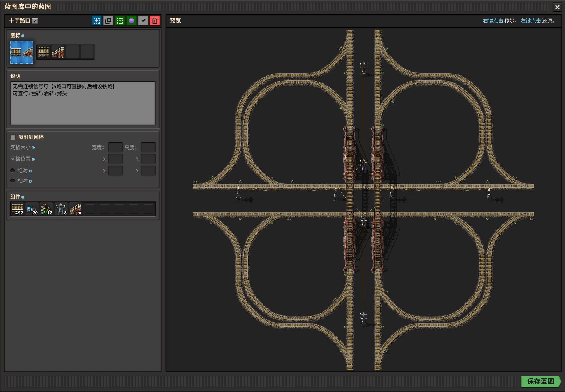The width and height of the screenshot is (565, 392).
Task: Open the info tooltip next to 图标
Action: click(x=23, y=36)
